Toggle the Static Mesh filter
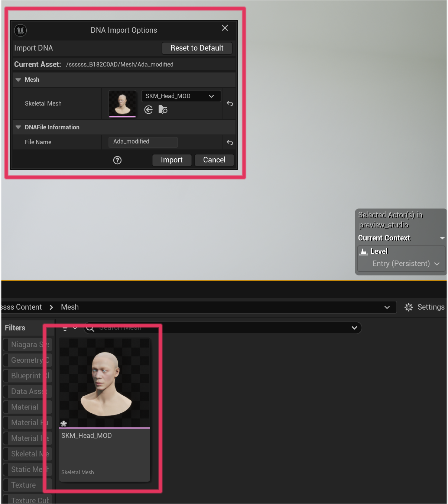 pos(27,469)
